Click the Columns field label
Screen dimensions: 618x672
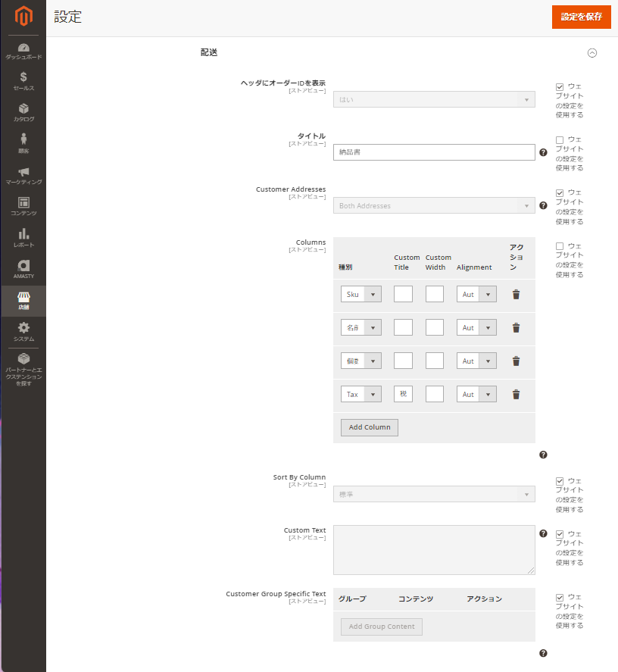[x=311, y=242]
